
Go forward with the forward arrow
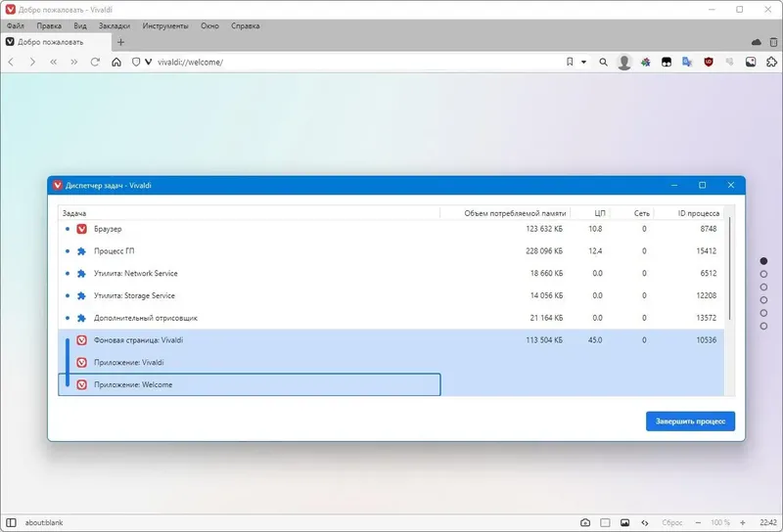[32, 62]
